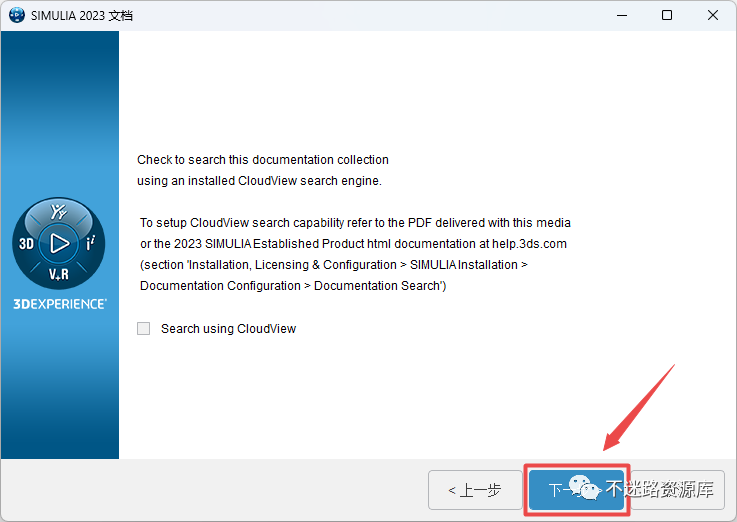
Task: Click the SIMULIA app icon in title bar
Action: tap(17, 15)
